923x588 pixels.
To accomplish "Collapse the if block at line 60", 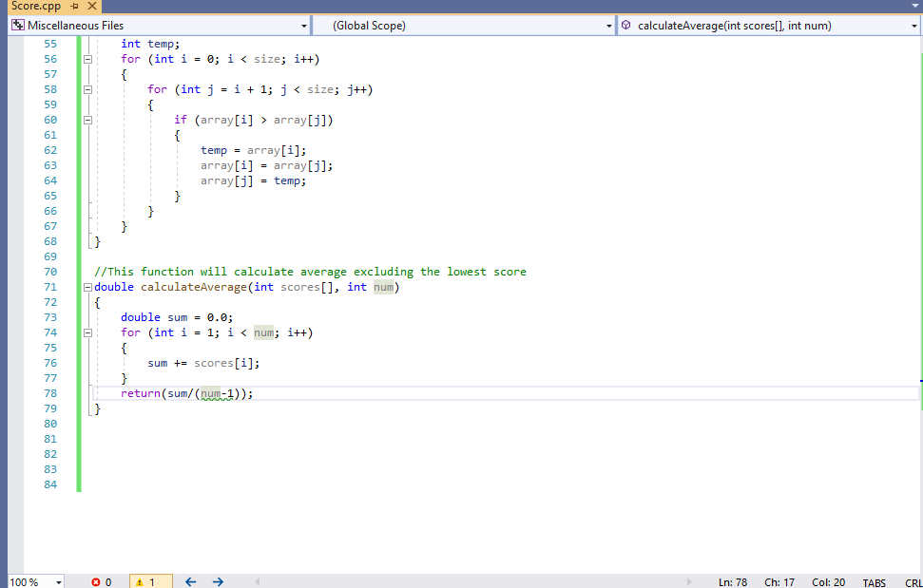I will pos(87,120).
